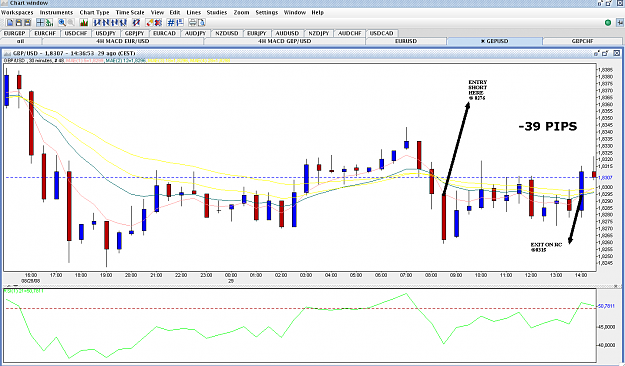Toggle the grid hash icon

coord(171,23)
